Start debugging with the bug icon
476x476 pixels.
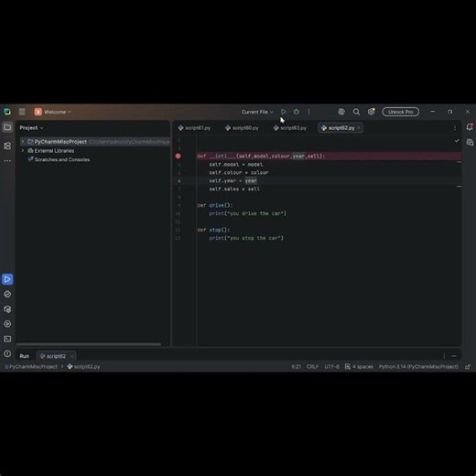[x=297, y=112]
